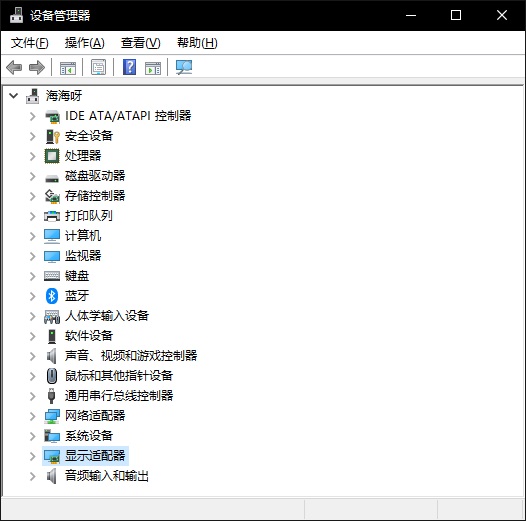Viewport: 526px width, 521px height.
Task: Expand the 显示适配器 category
Action: [33, 456]
